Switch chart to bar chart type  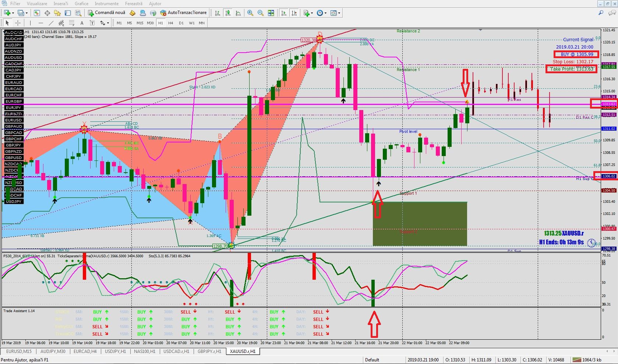pyautogui.click(x=218, y=13)
